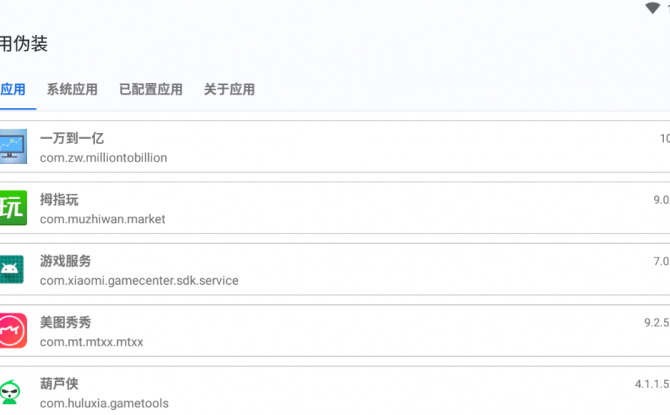
Task: Open the 已配置应用 tab
Action: tap(151, 89)
